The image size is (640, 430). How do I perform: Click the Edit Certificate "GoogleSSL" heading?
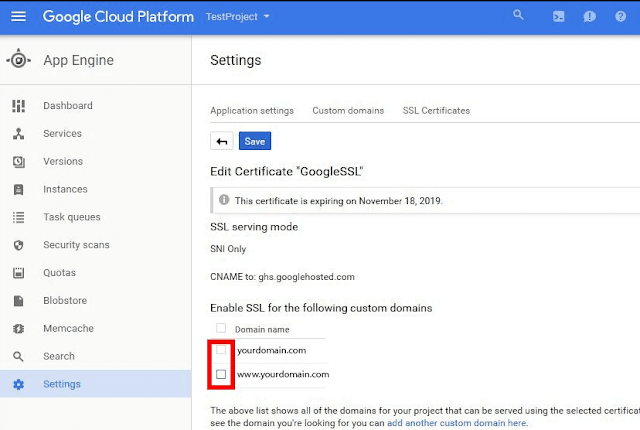[x=287, y=171]
